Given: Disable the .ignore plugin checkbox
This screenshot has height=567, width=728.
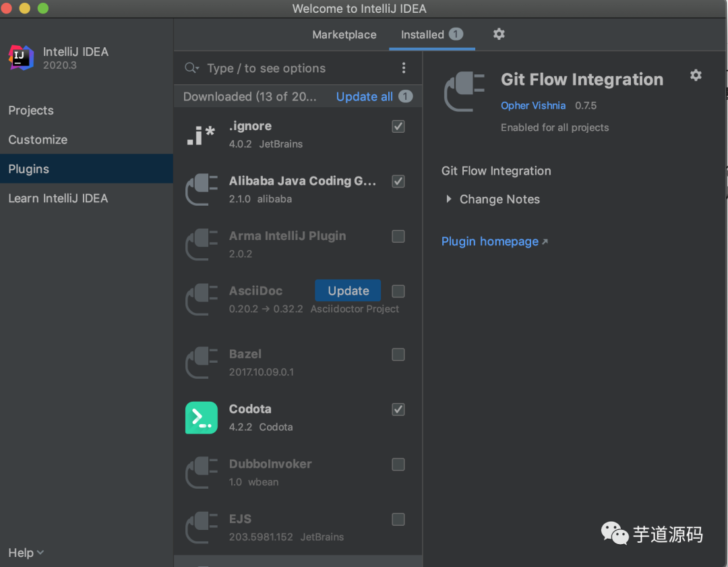Looking at the screenshot, I should (x=398, y=126).
